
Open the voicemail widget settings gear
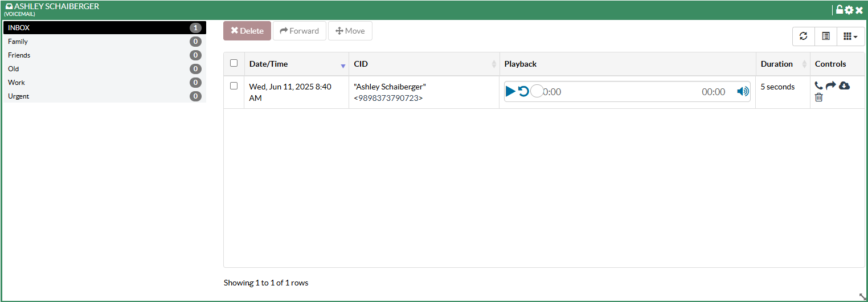click(849, 10)
